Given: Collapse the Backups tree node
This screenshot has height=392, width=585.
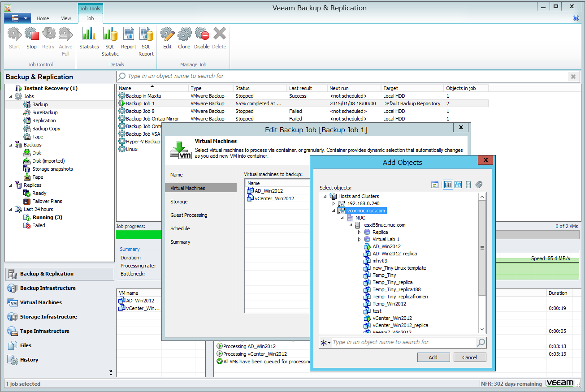Looking at the screenshot, I should (11, 145).
